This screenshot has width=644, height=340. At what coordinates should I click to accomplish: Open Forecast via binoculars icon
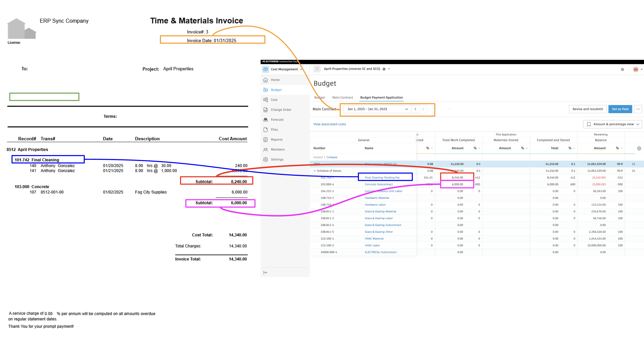(x=266, y=120)
